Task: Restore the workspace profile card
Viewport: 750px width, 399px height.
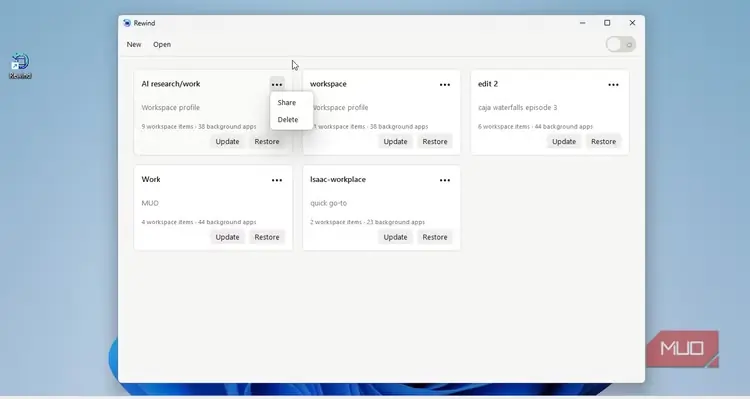Action: tap(435, 142)
